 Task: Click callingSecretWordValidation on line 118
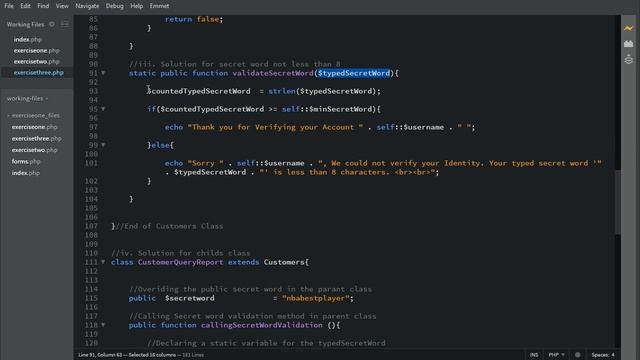click(x=262, y=325)
